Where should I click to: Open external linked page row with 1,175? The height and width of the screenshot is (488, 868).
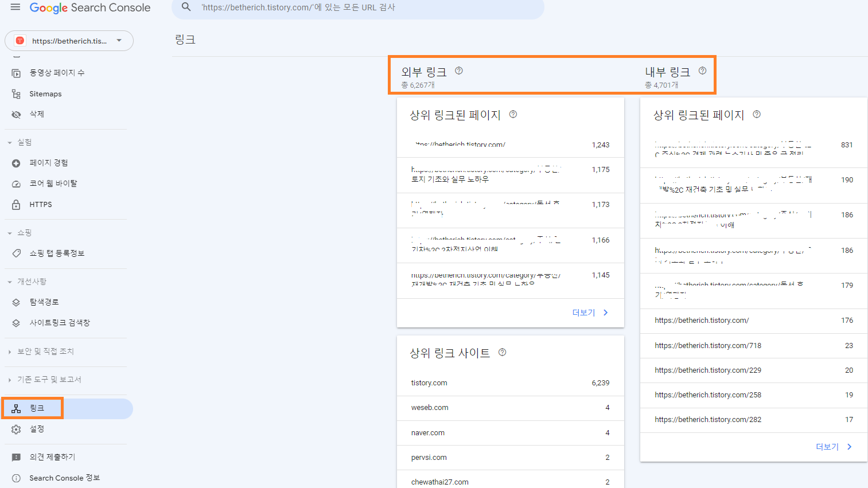pyautogui.click(x=511, y=175)
